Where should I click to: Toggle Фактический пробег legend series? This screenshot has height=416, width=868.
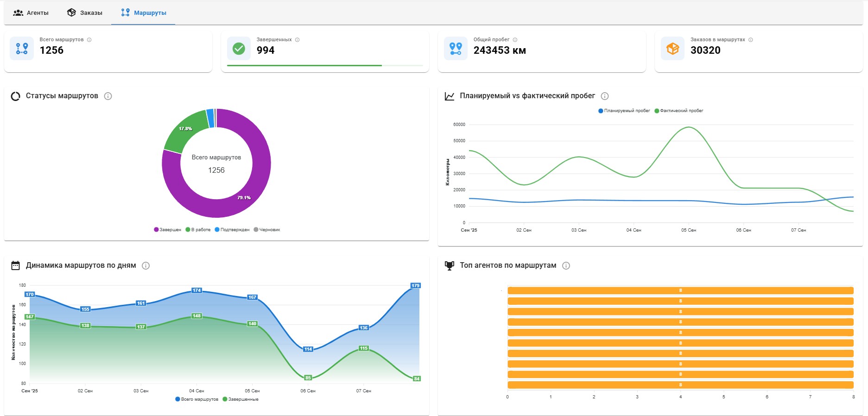679,111
